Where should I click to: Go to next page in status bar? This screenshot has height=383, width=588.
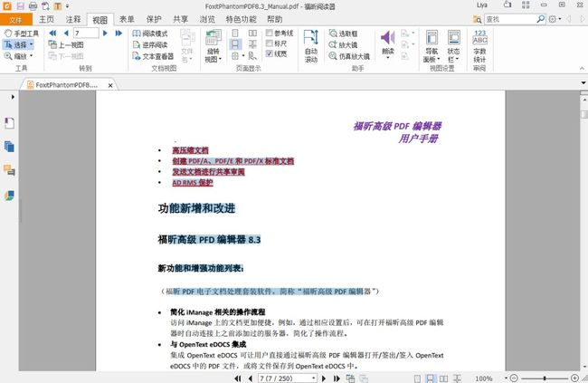324,378
